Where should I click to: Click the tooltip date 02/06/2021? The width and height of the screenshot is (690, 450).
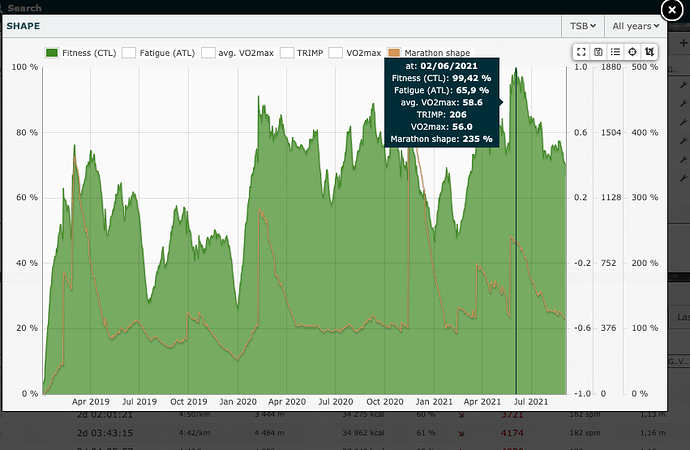tap(449, 66)
